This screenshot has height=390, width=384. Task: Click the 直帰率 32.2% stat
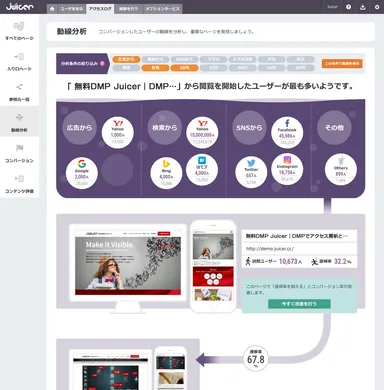point(331,261)
